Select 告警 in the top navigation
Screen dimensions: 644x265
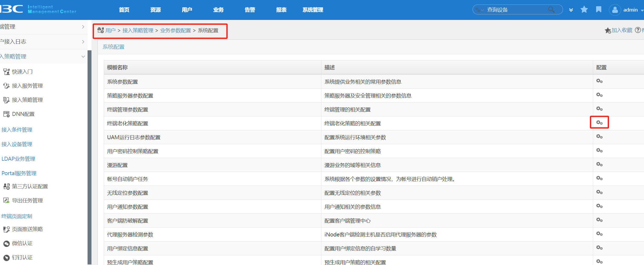pos(250,10)
